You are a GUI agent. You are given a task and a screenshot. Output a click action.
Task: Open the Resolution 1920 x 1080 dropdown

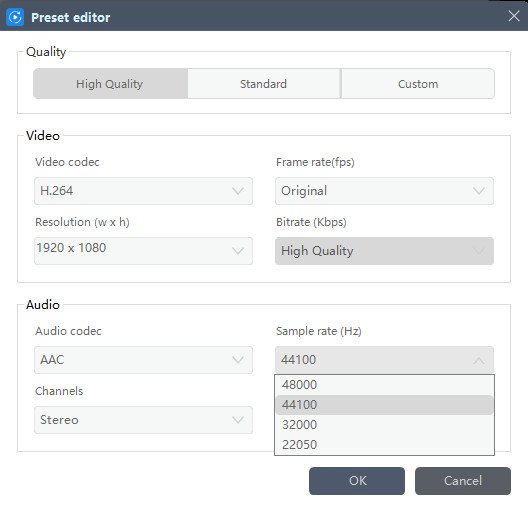click(143, 251)
